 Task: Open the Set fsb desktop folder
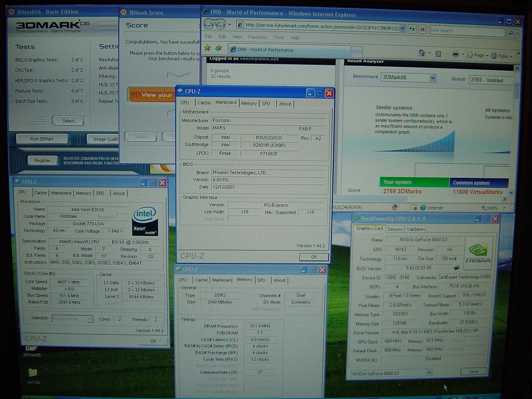pyautogui.click(x=33, y=376)
